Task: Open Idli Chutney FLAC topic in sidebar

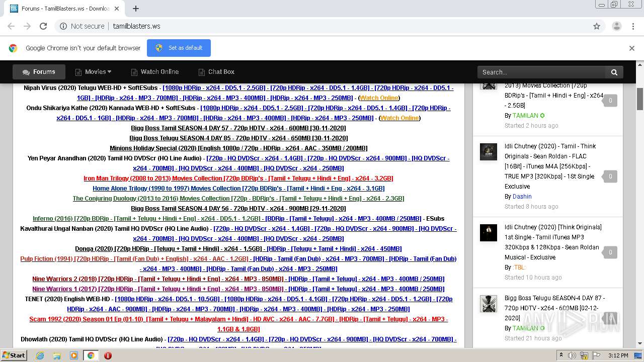Action: 550,166
